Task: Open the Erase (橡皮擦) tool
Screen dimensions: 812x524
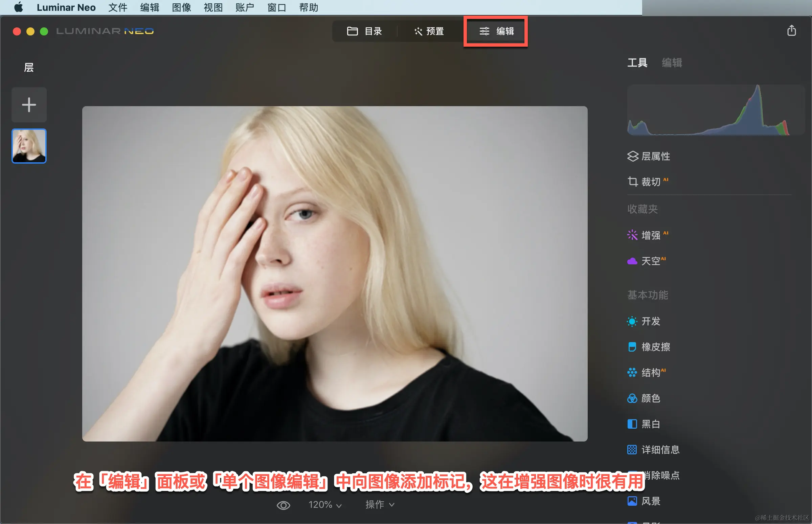Action: coord(655,347)
